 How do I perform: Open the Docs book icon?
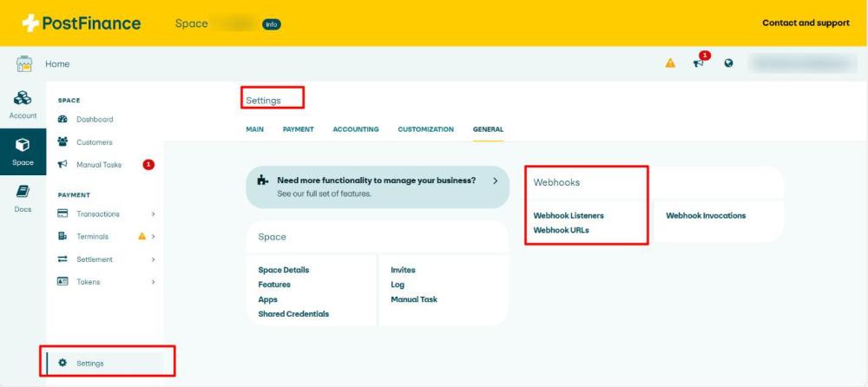(x=23, y=192)
